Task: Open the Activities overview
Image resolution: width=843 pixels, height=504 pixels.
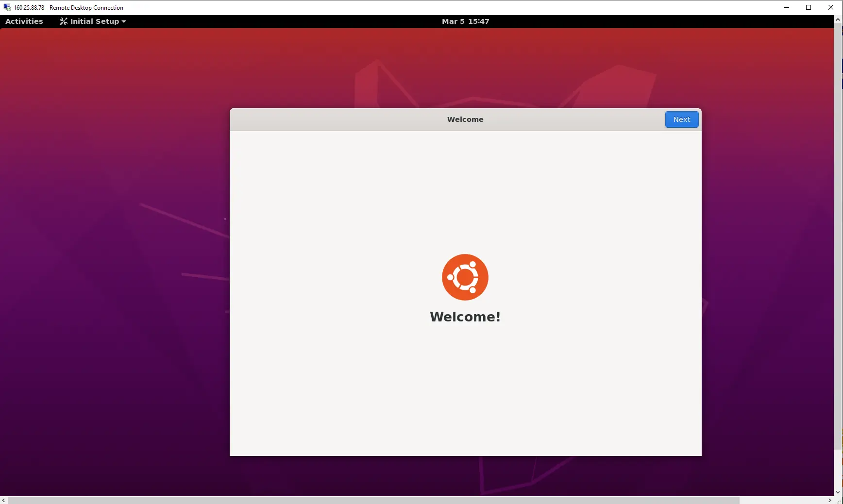Action: click(x=24, y=21)
